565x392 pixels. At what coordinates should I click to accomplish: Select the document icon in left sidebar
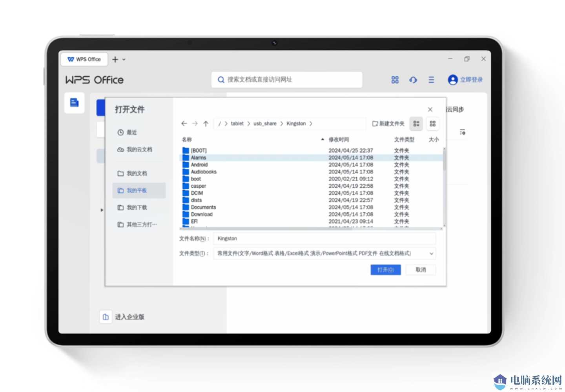tap(74, 103)
